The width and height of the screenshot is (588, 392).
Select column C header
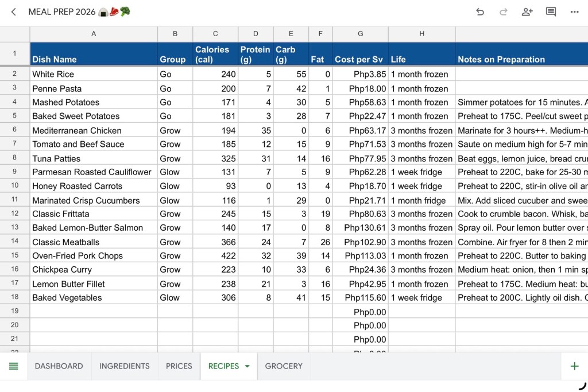click(x=215, y=34)
